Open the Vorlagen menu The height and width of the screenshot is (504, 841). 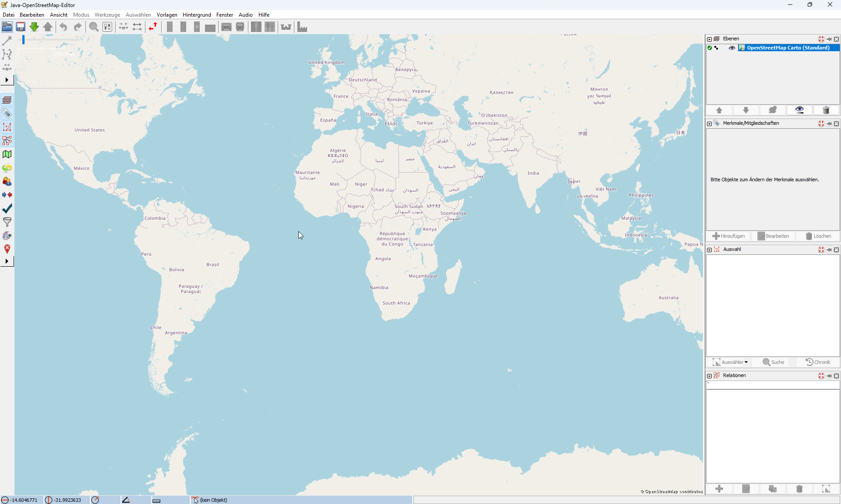coord(167,15)
